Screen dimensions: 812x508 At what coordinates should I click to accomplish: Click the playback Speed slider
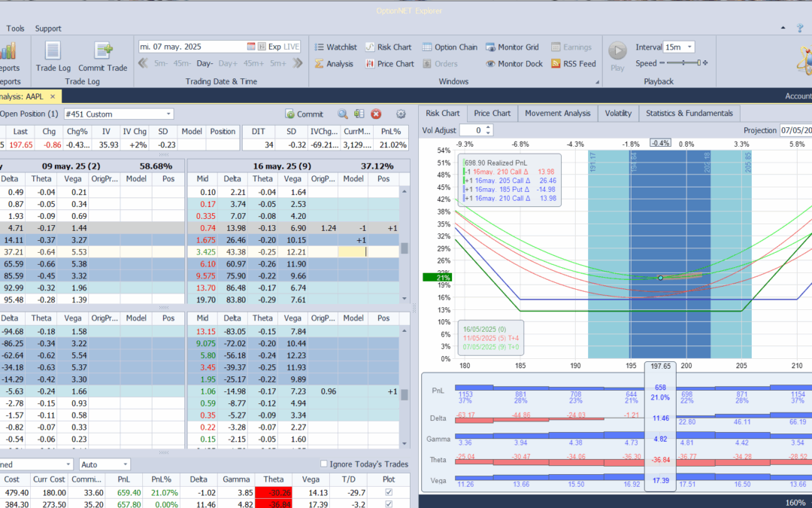tap(683, 62)
